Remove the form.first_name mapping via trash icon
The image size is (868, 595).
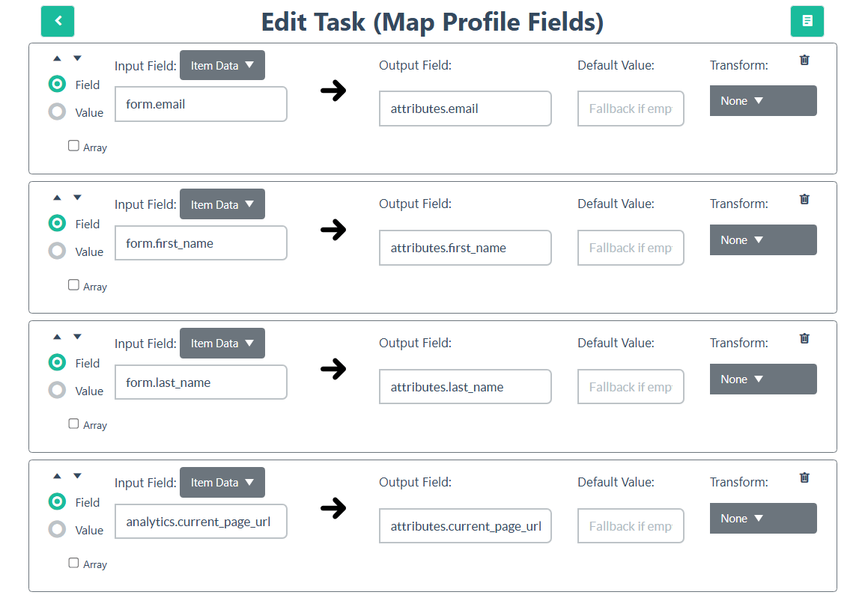[804, 199]
